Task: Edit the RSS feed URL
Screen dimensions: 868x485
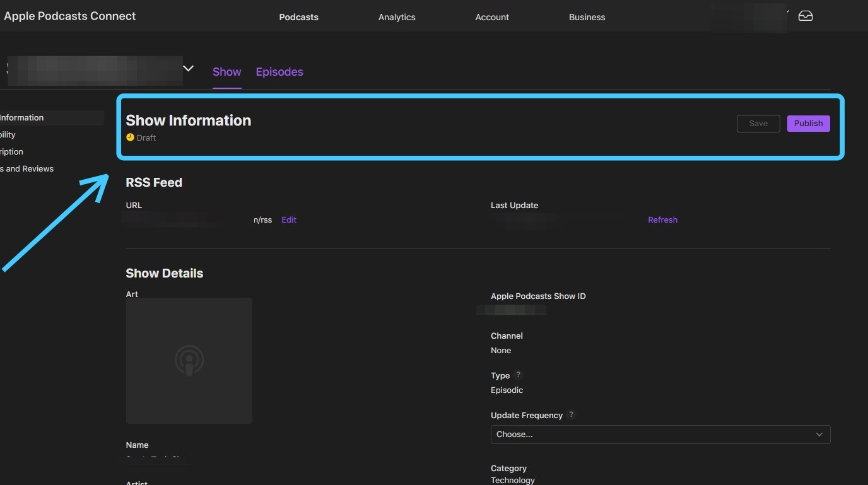Action: point(289,220)
